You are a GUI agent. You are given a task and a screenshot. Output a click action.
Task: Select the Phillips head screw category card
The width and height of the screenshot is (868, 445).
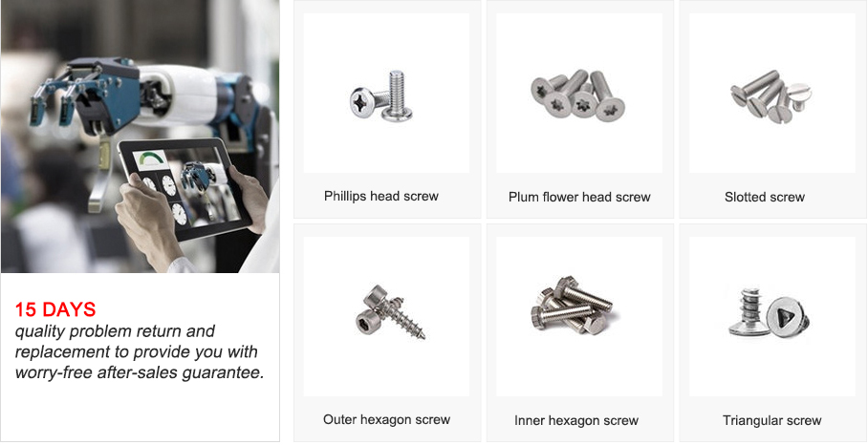(387, 110)
